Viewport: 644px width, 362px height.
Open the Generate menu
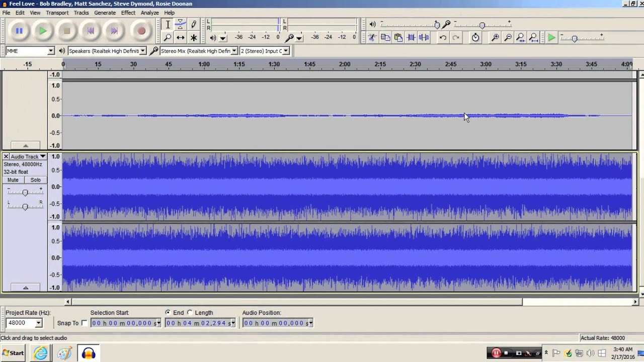105,13
